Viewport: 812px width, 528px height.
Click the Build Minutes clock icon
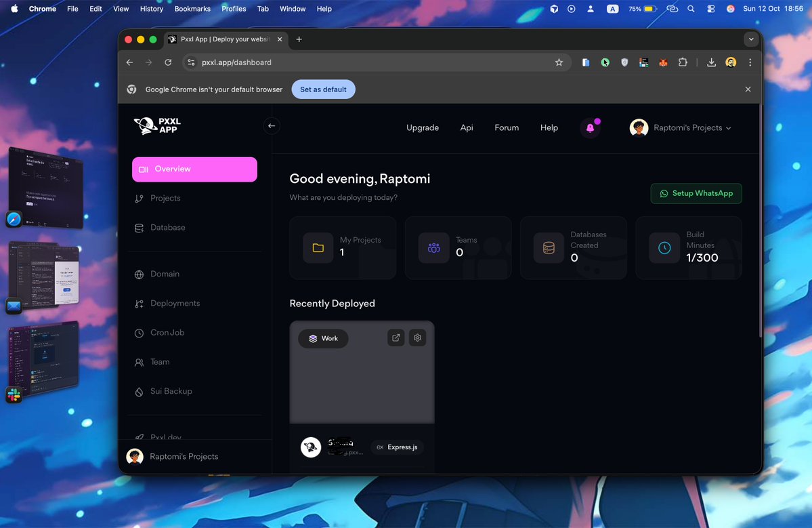664,248
